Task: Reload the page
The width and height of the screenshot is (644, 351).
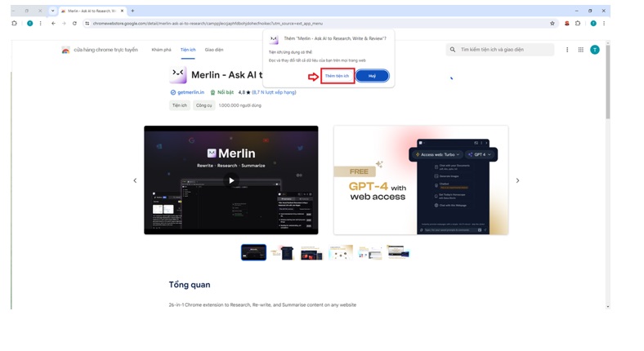Action: click(74, 23)
